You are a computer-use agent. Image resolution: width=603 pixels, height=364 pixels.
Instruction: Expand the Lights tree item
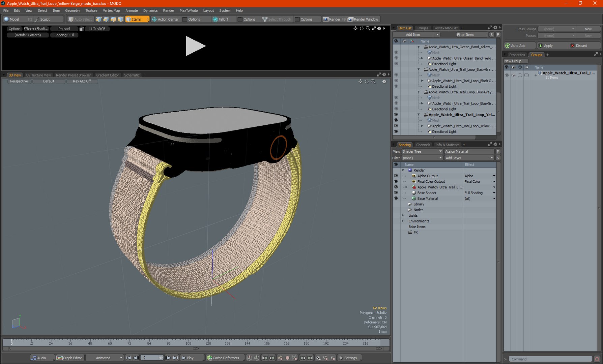pos(403,215)
